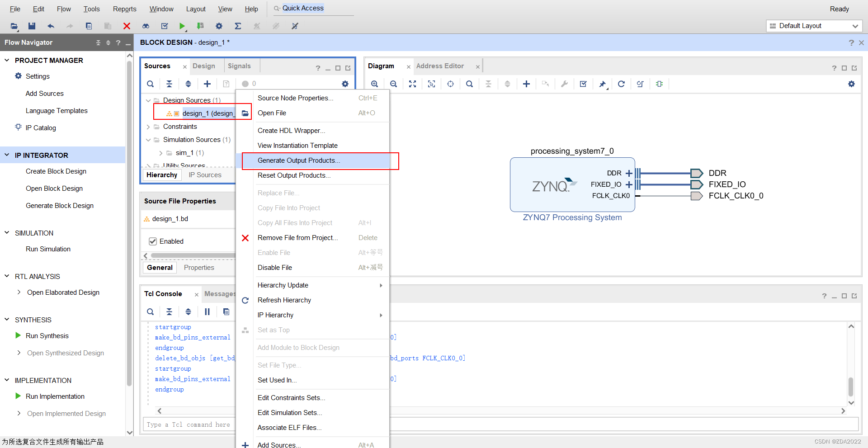Click Validate Design checkbox icon in Diagram toolbar
Screen dimensions: 868x448
583,84
